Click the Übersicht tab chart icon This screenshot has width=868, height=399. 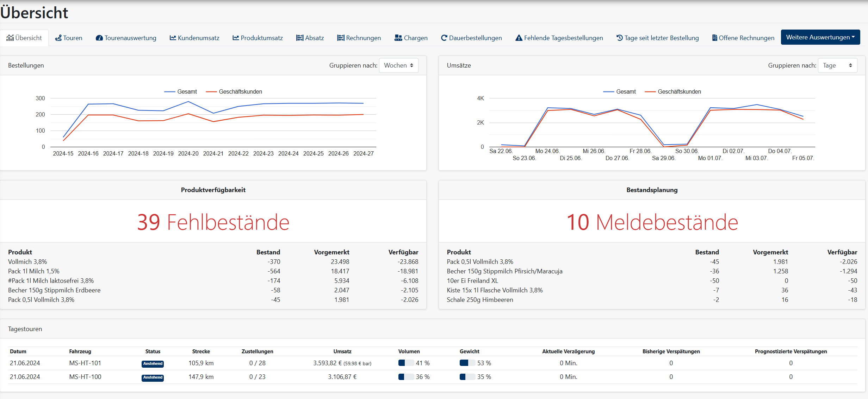tap(10, 38)
